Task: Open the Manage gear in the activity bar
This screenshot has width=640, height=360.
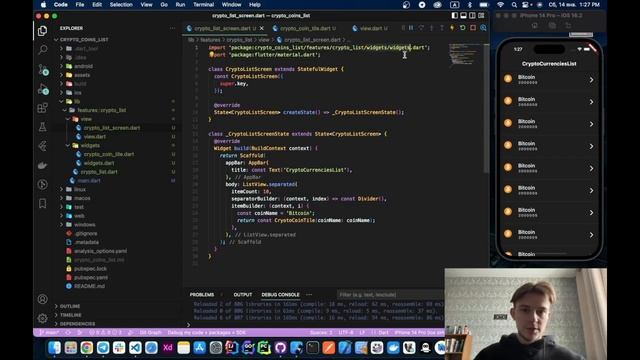Action: [42, 318]
